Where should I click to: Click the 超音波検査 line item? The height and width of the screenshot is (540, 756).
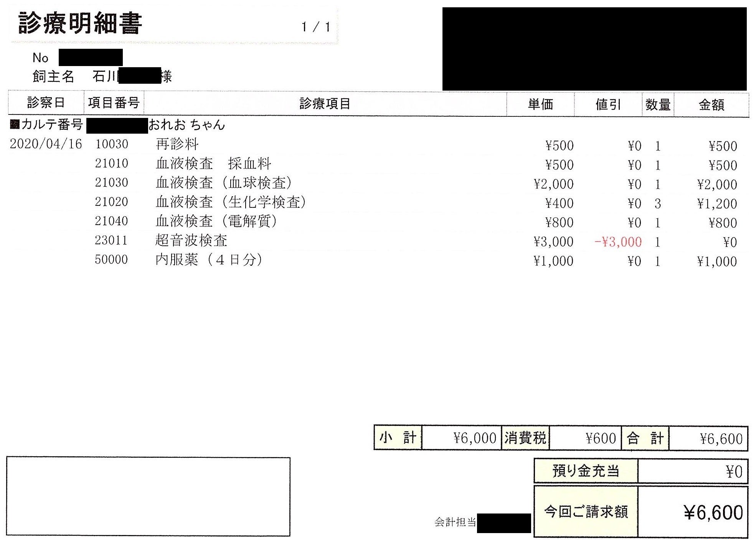(x=191, y=240)
